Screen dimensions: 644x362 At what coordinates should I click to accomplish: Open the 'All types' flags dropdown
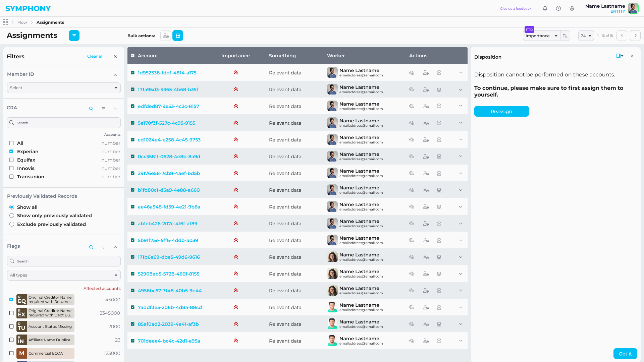(x=64, y=275)
